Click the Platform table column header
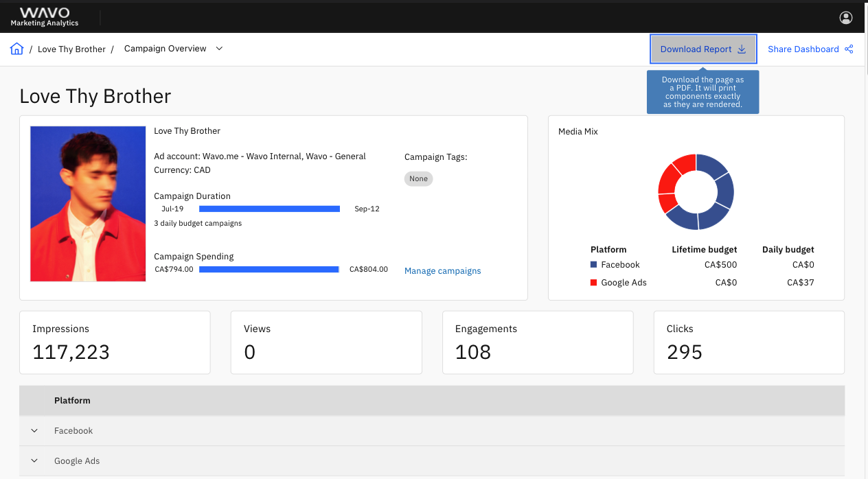 coord(72,400)
